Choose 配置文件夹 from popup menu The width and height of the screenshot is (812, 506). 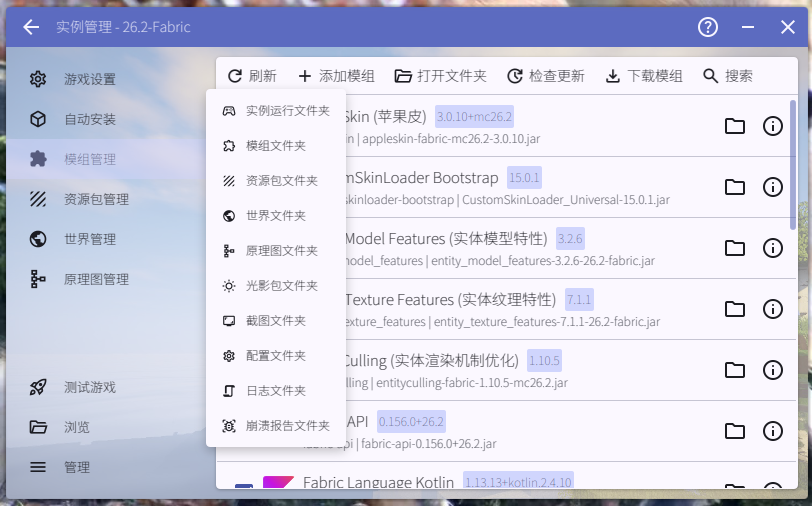point(276,356)
